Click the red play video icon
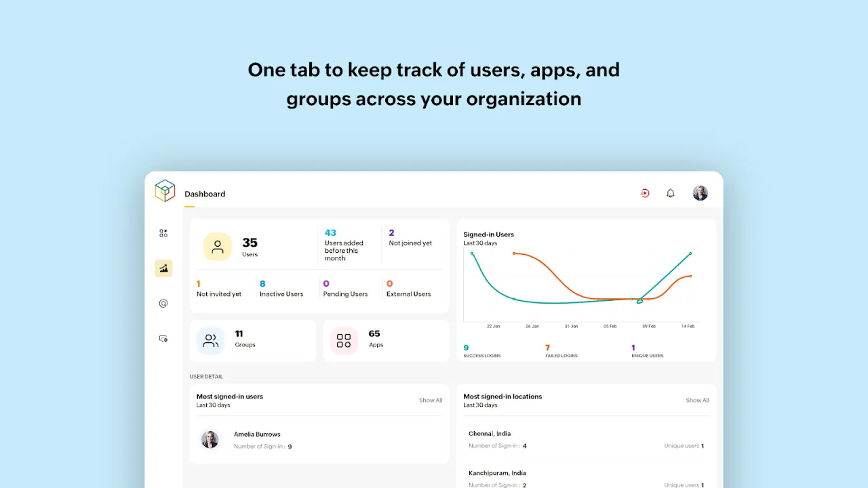The width and height of the screenshot is (868, 488). 645,193
